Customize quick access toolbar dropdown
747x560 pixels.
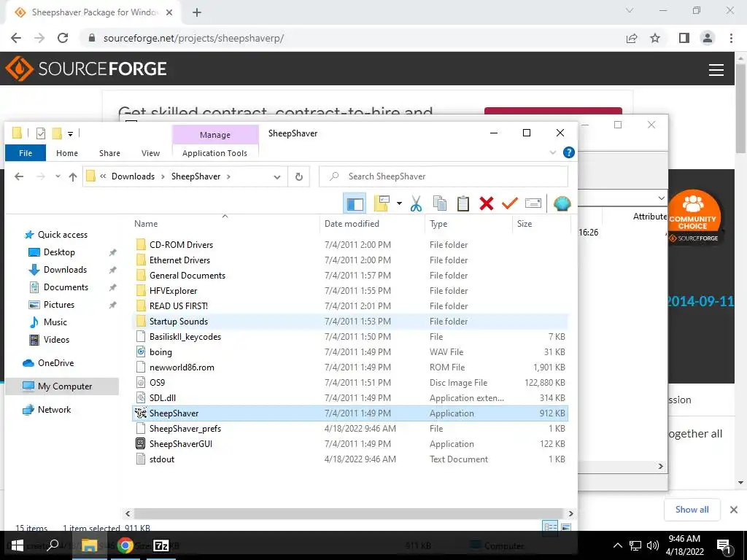(70, 134)
